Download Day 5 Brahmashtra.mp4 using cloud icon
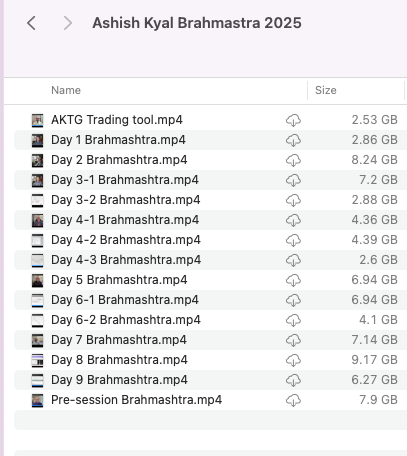Screen dimensions: 407x456 [293, 280]
